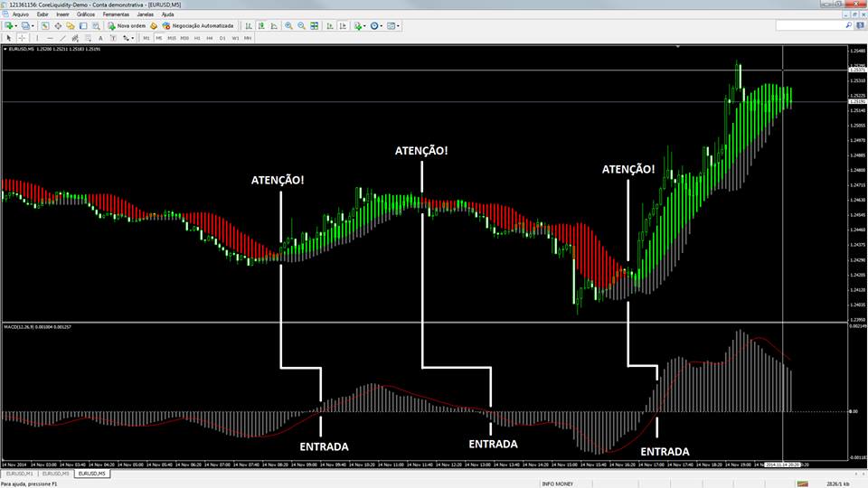This screenshot has height=488, width=868.
Task: Expand the arrows objects dropdown arrow
Action: [x=133, y=39]
